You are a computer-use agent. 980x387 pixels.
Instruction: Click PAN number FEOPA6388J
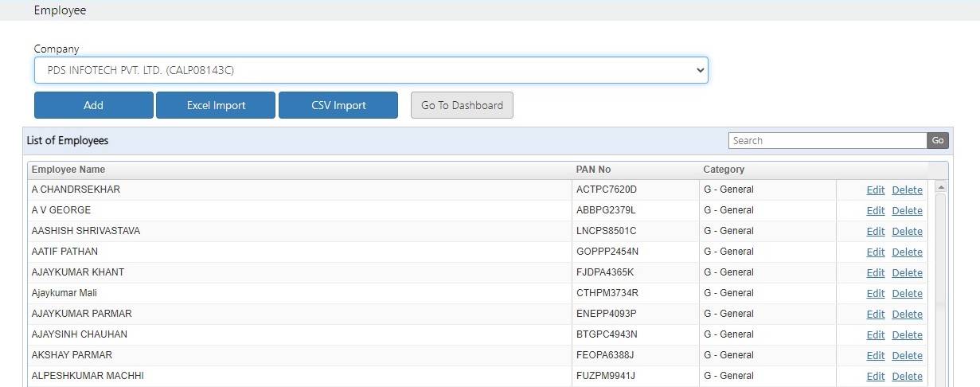pyautogui.click(x=606, y=355)
